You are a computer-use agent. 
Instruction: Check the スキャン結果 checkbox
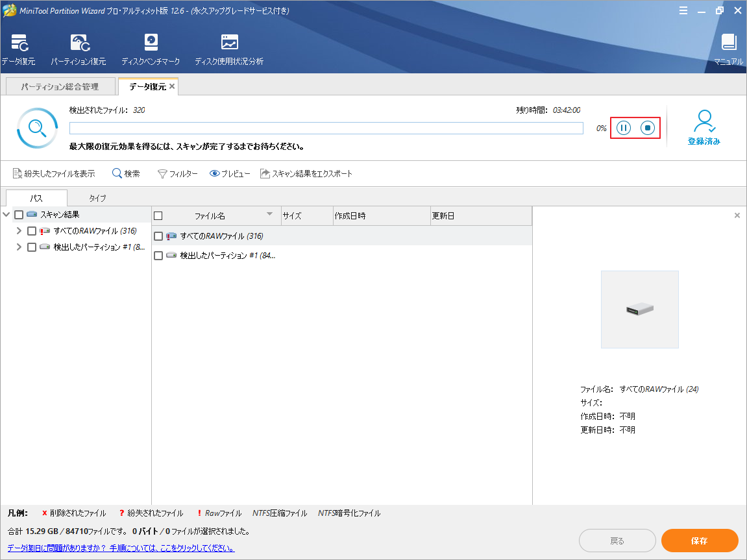(x=19, y=215)
